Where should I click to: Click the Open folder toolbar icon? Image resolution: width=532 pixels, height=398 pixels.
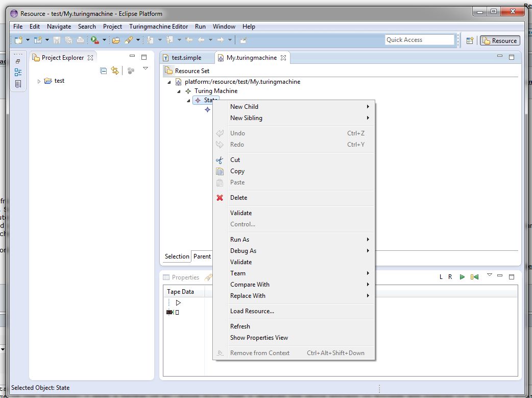(x=116, y=40)
